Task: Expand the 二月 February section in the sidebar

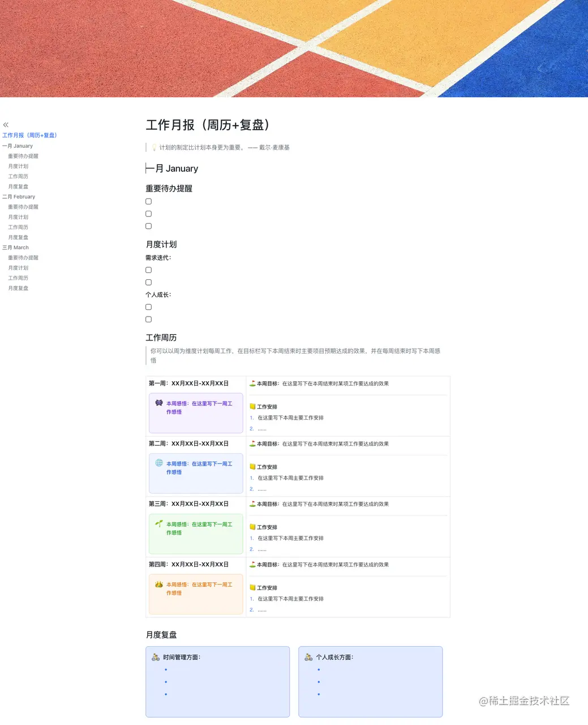Action: pyautogui.click(x=19, y=197)
